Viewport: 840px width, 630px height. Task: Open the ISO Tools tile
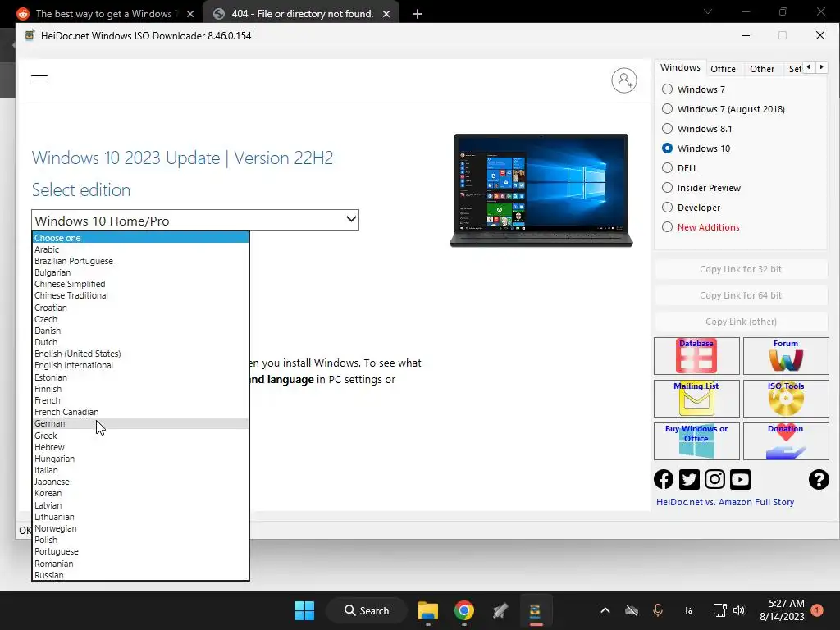pyautogui.click(x=786, y=399)
